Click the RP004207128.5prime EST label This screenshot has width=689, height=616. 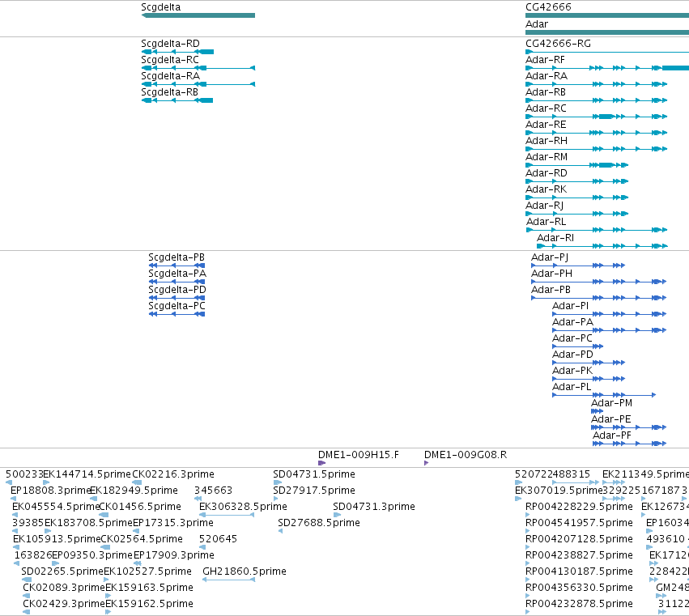click(579, 539)
